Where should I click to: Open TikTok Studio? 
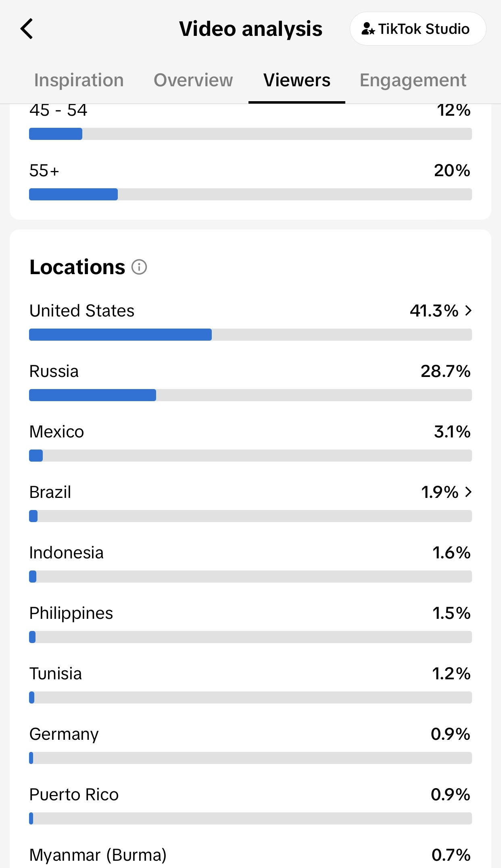[418, 29]
